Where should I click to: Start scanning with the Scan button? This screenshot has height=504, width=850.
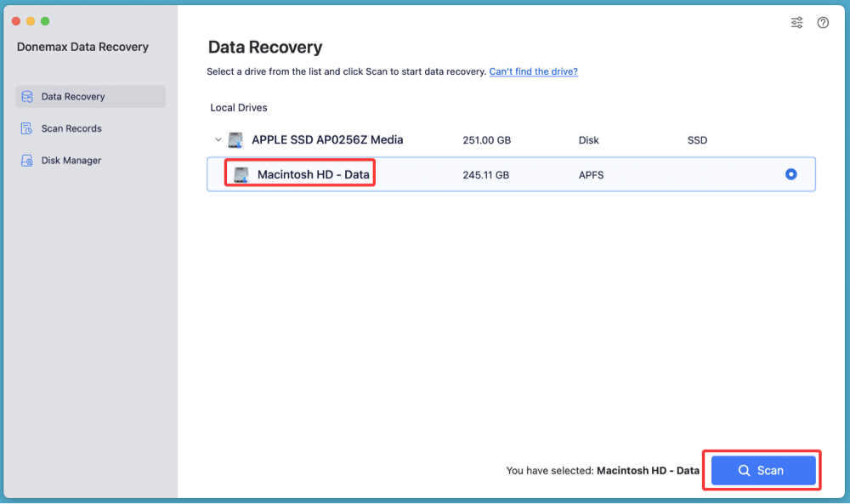pyautogui.click(x=762, y=470)
